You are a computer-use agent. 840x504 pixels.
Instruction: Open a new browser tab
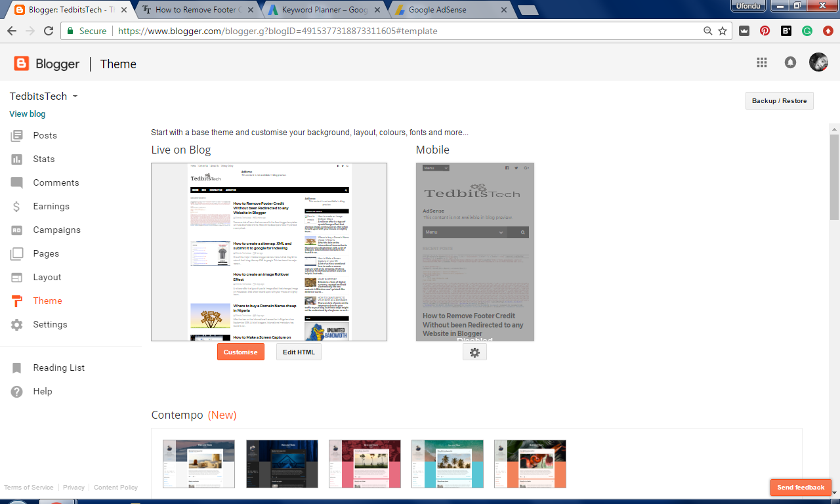pyautogui.click(x=528, y=10)
